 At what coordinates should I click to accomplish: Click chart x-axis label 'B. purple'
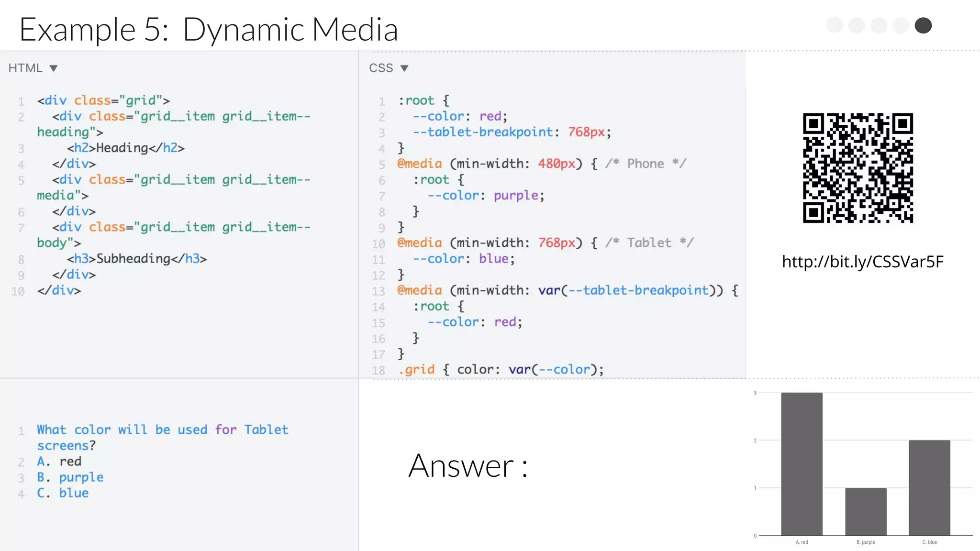[866, 542]
